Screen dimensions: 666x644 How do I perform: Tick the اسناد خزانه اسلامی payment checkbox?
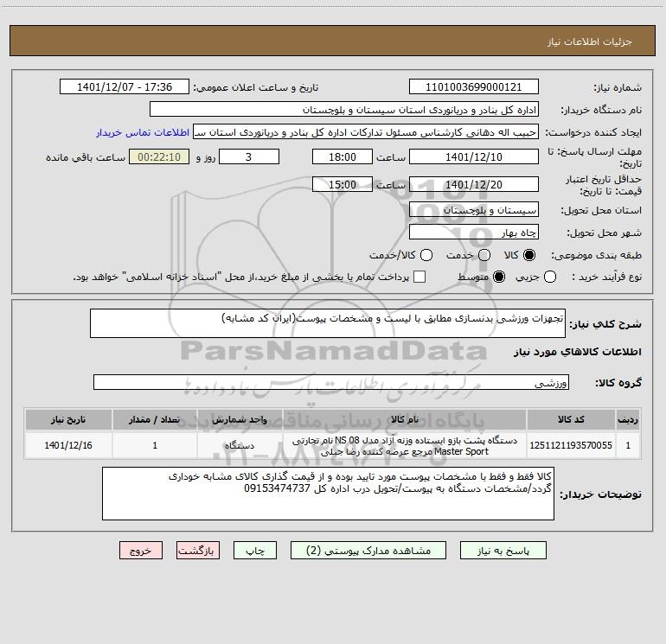coord(419,277)
